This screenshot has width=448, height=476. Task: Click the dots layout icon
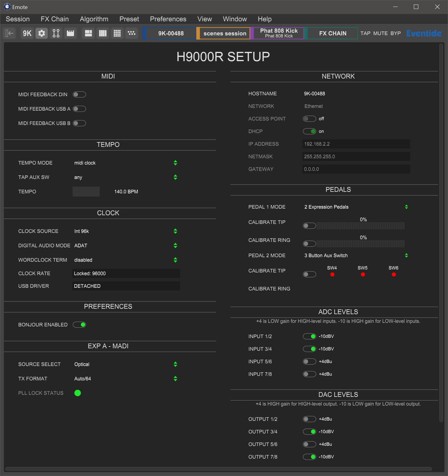tap(132, 33)
